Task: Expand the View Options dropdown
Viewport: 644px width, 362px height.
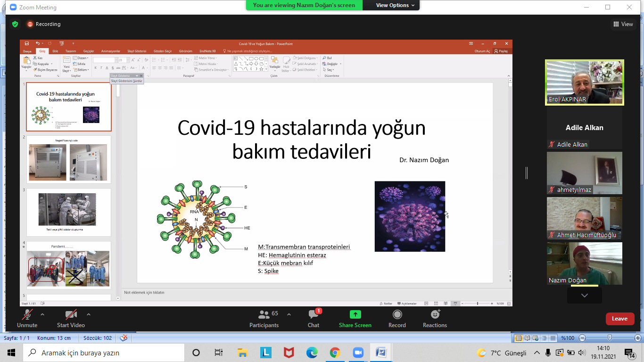Action: coord(396,5)
